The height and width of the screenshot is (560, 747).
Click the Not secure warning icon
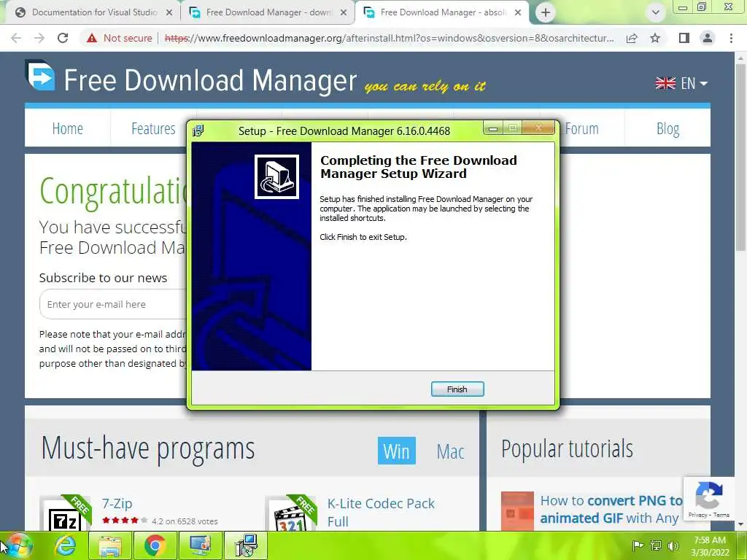pyautogui.click(x=92, y=38)
